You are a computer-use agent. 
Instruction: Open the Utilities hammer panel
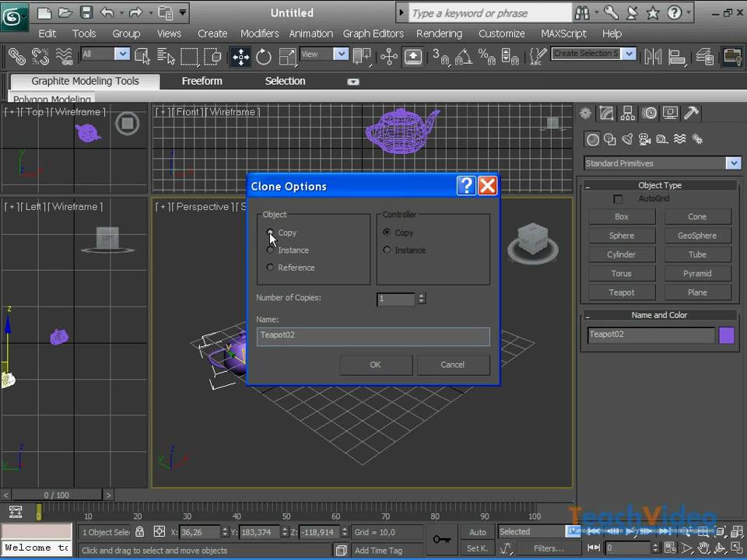[691, 114]
